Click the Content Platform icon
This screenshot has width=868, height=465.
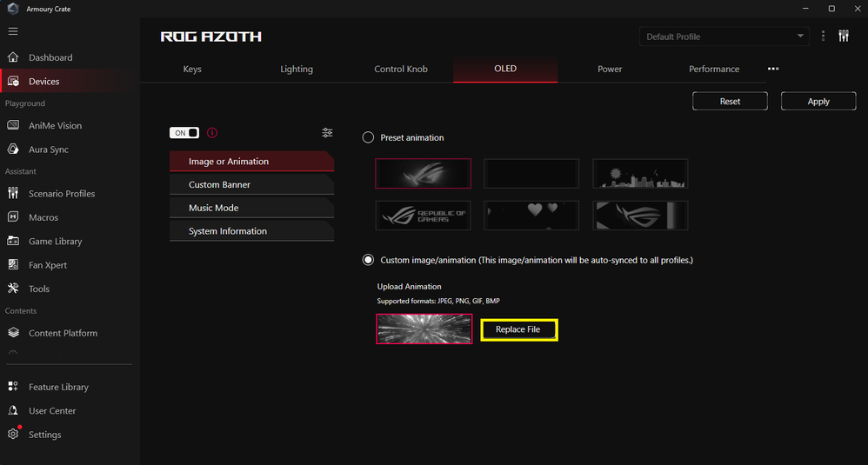pyautogui.click(x=13, y=332)
